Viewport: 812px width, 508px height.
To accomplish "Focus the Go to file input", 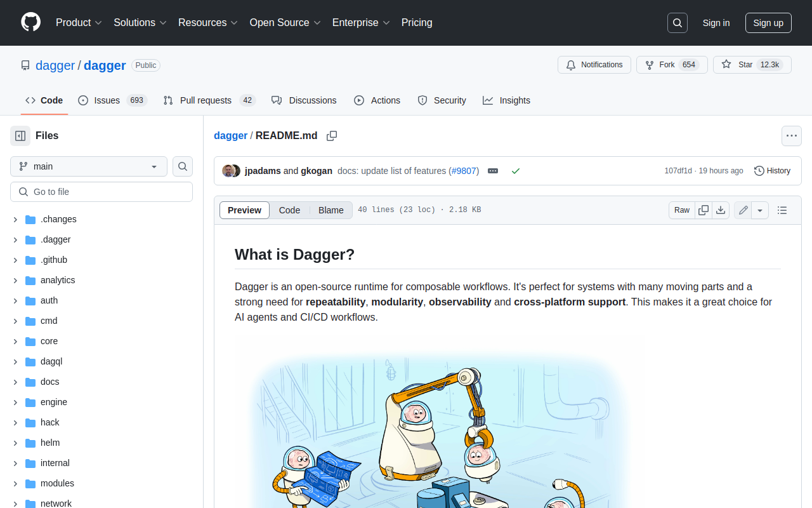I will click(x=101, y=192).
